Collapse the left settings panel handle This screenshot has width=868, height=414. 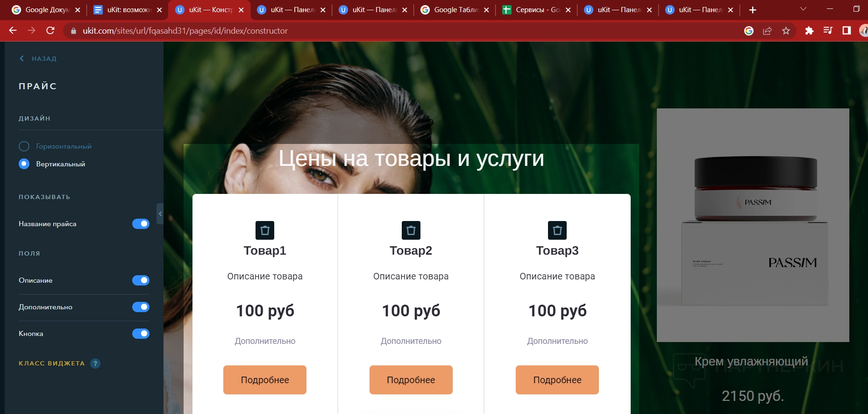pyautogui.click(x=160, y=214)
